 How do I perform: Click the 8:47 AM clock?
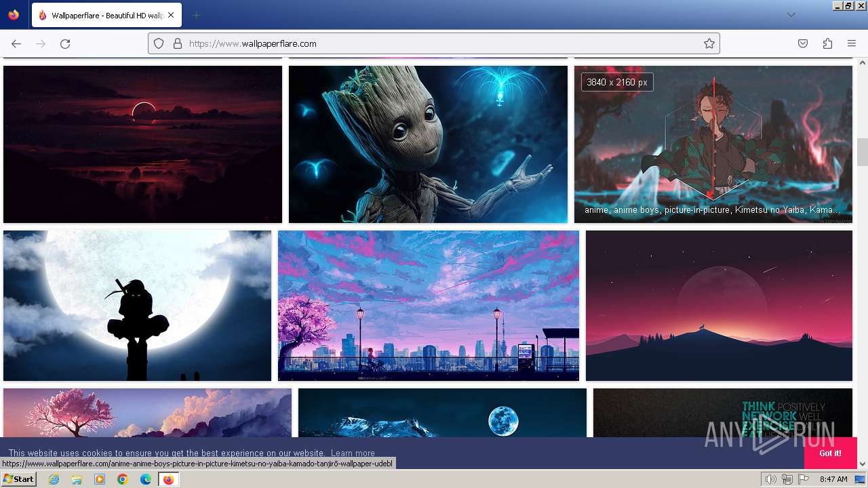[x=833, y=479]
